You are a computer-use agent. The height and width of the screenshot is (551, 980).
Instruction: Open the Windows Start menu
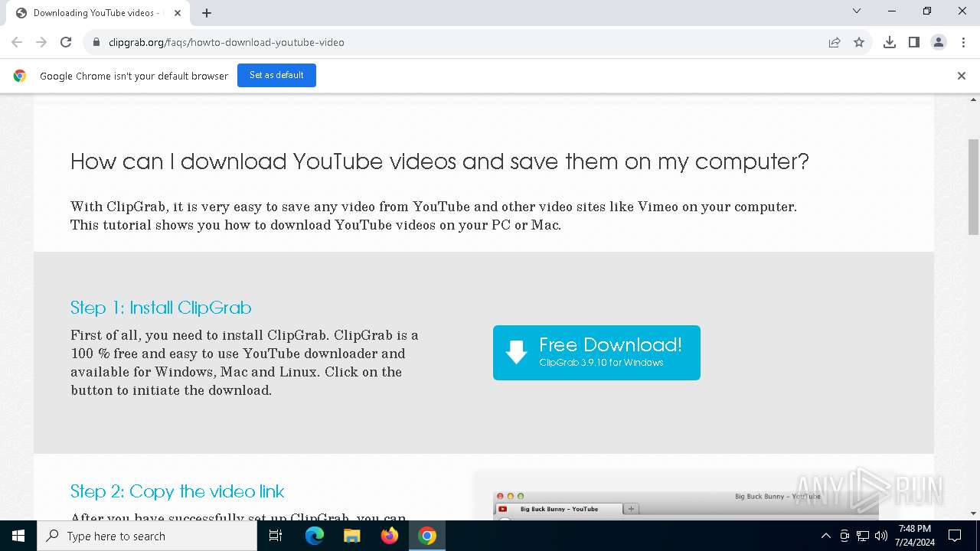click(x=18, y=536)
